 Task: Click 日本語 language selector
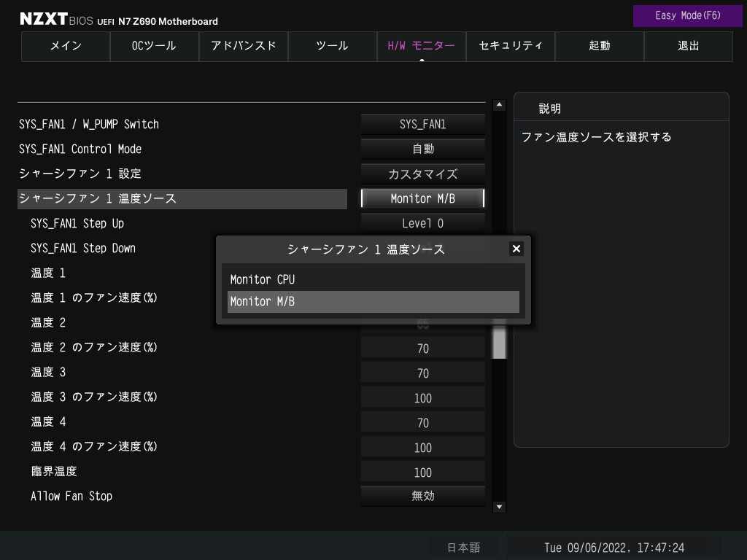463,548
